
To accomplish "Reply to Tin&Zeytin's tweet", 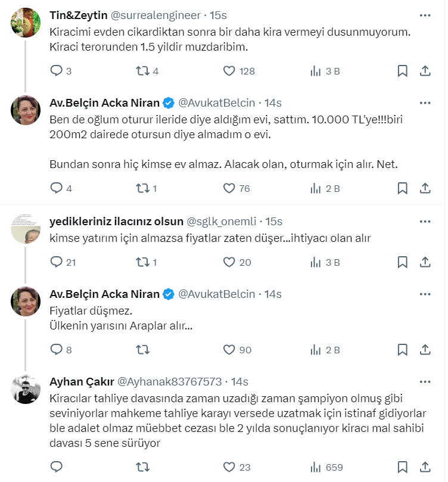I will [56, 71].
